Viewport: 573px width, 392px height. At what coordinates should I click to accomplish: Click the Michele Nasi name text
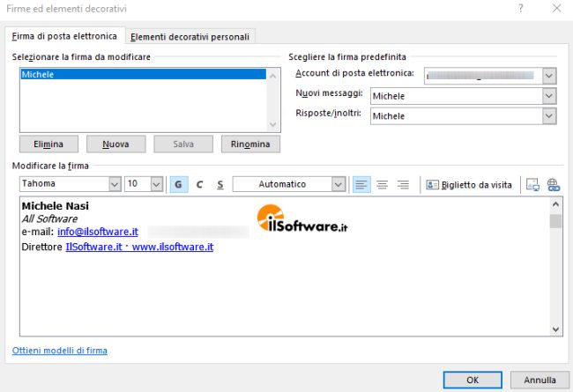pyautogui.click(x=56, y=205)
